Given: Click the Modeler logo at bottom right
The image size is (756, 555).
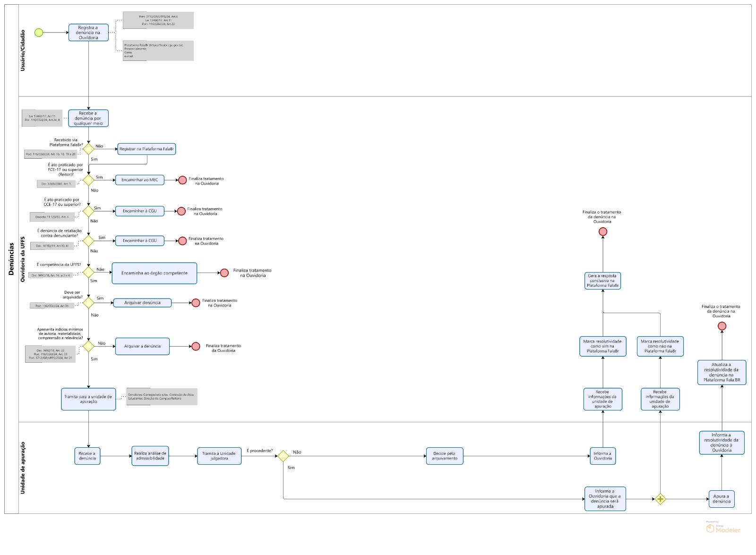Looking at the screenshot, I should (x=723, y=528).
